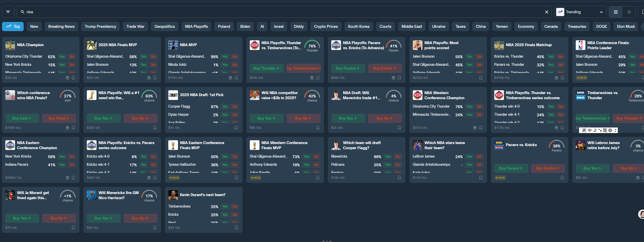Bookmark the Thunder vs. Timberwolves (To Advance) market
644x242 pixels.
pyautogui.click(x=318, y=78)
